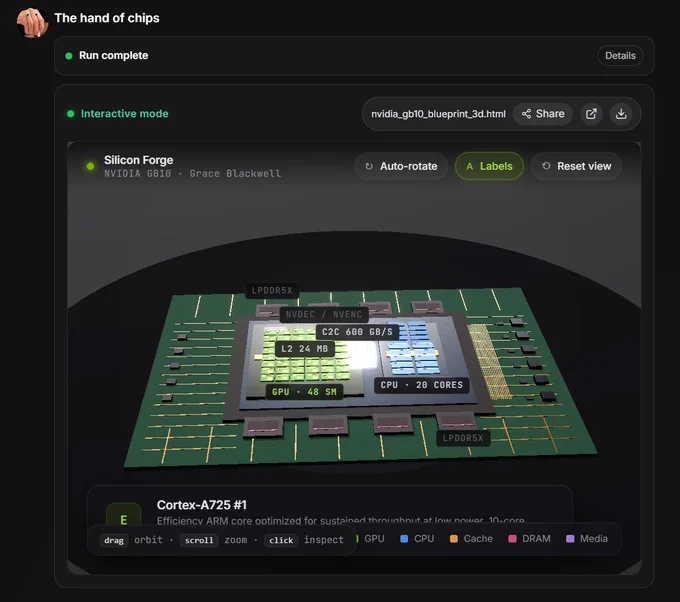Click the hand avatar next to The hand of chips
This screenshot has height=602, width=680.
click(x=32, y=22)
